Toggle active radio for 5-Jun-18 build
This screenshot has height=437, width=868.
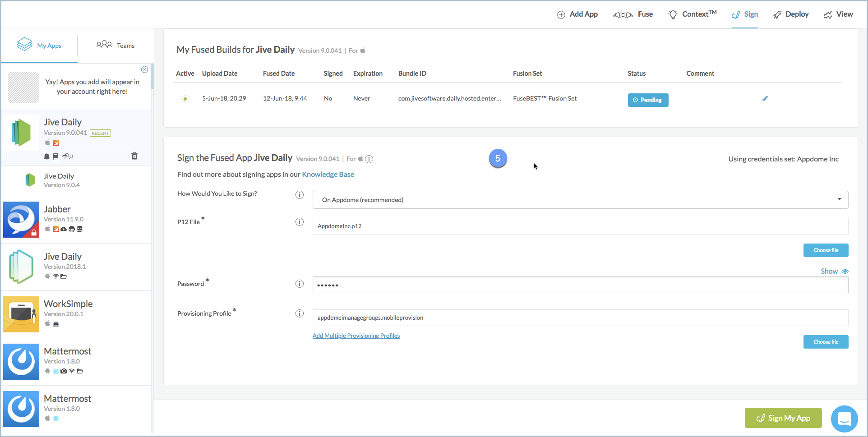(185, 99)
